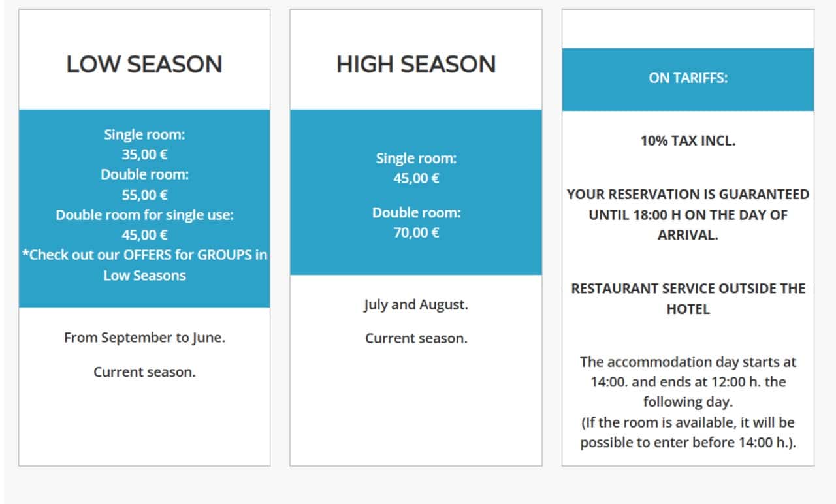Click 'Current season' under Low Season card

point(144,372)
